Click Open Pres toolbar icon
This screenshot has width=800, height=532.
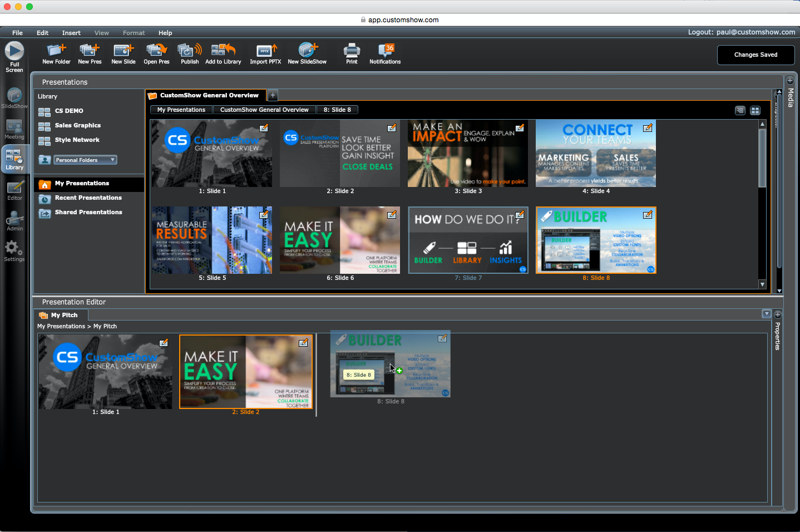coord(156,54)
